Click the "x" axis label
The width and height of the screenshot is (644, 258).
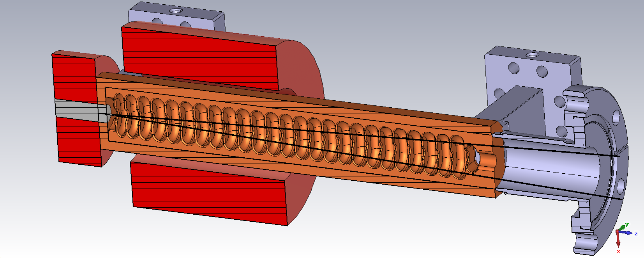(x=618, y=251)
